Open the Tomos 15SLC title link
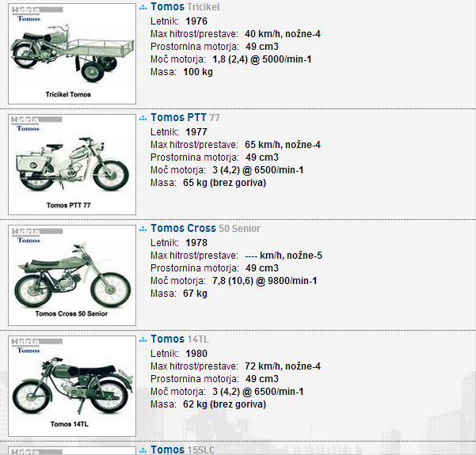 pyautogui.click(x=182, y=449)
